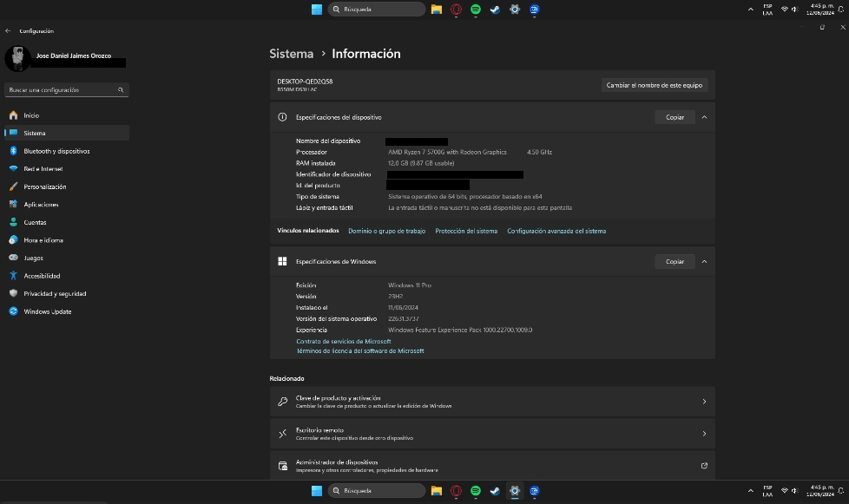Open the Accesibilidad icon in sidebar
This screenshot has height=504, width=849.
(13, 276)
